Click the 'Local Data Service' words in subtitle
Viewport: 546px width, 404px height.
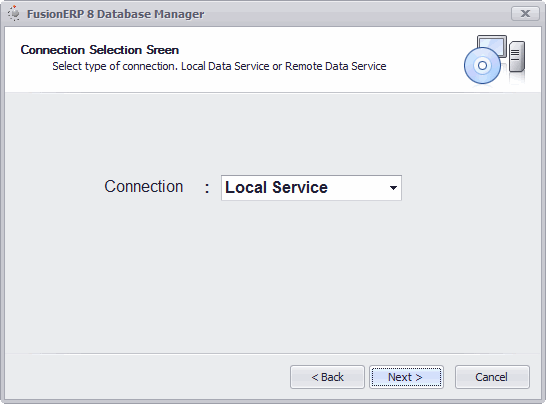pyautogui.click(x=225, y=66)
